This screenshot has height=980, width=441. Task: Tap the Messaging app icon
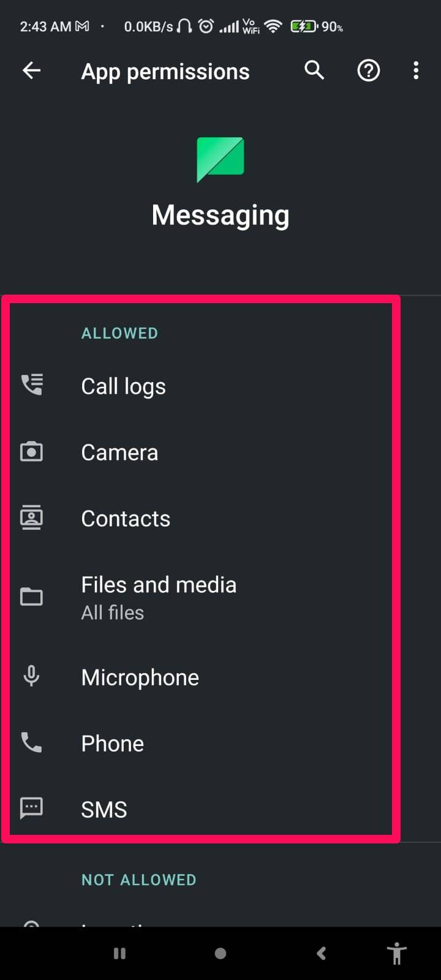pos(220,159)
